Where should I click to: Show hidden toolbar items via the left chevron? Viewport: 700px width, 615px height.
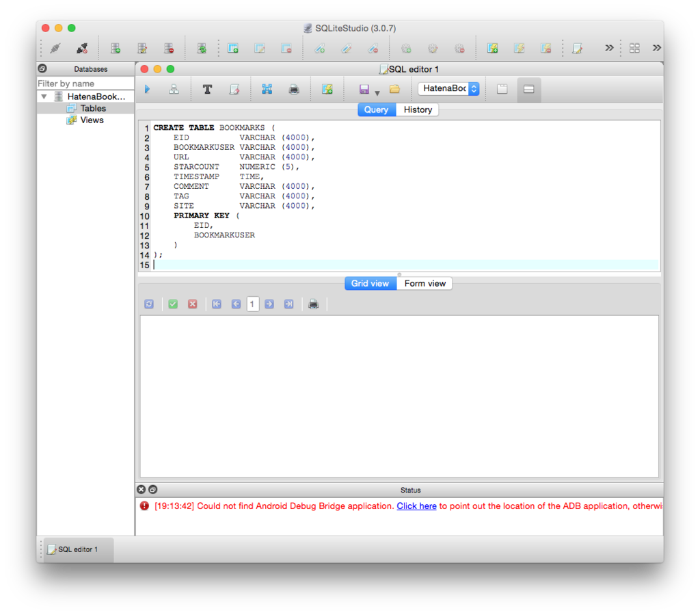click(x=609, y=48)
